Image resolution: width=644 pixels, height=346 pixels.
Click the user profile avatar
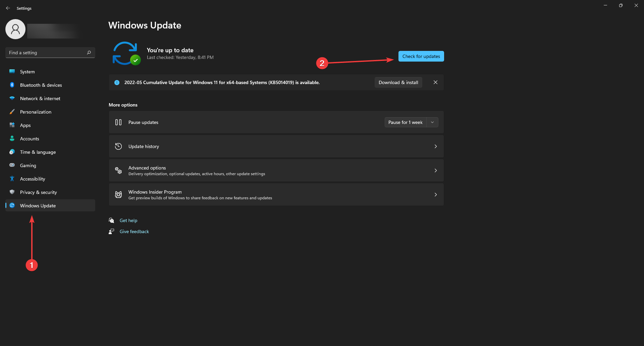pos(15,29)
